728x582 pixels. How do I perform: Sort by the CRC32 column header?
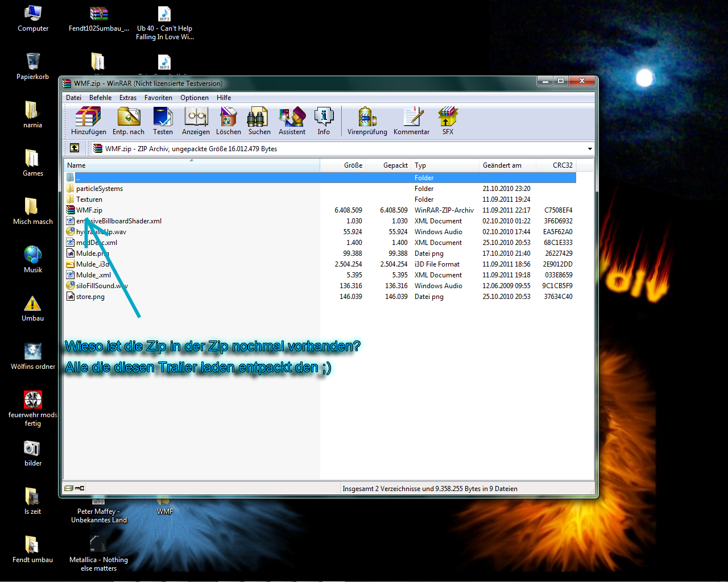click(x=556, y=165)
